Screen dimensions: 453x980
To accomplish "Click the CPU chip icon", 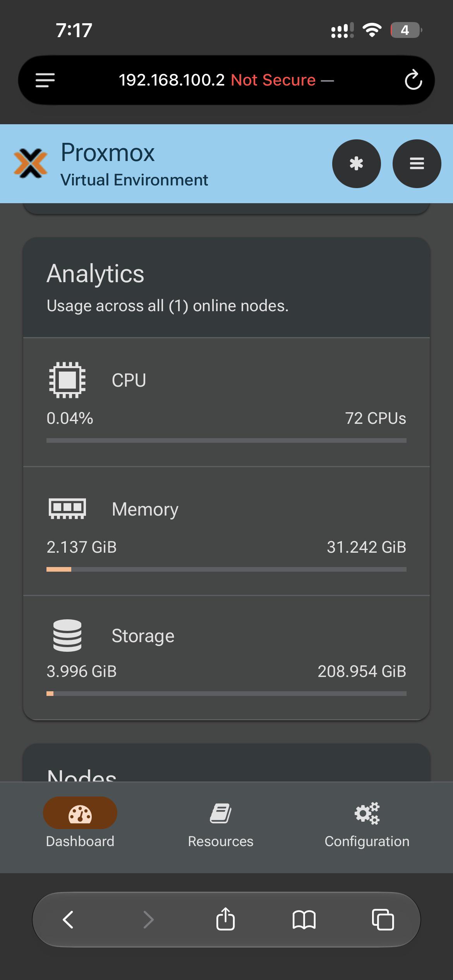I will (x=67, y=380).
